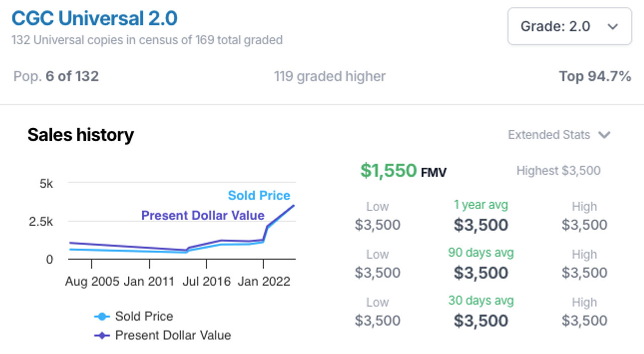Click the $1,550 FMV value
Screen dimensions: 644x354
tap(403, 171)
